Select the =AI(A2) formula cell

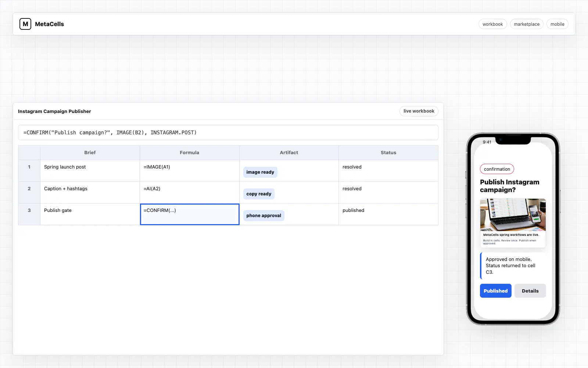(x=189, y=192)
